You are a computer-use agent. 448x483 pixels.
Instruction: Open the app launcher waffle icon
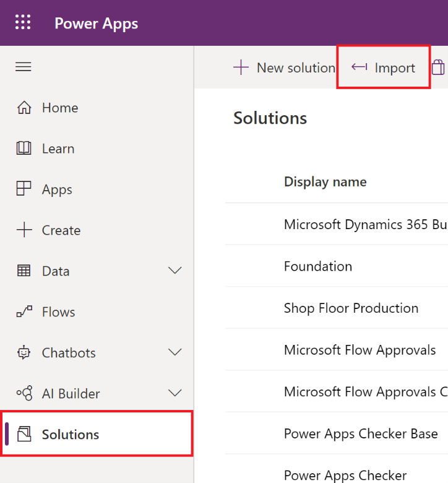(23, 23)
